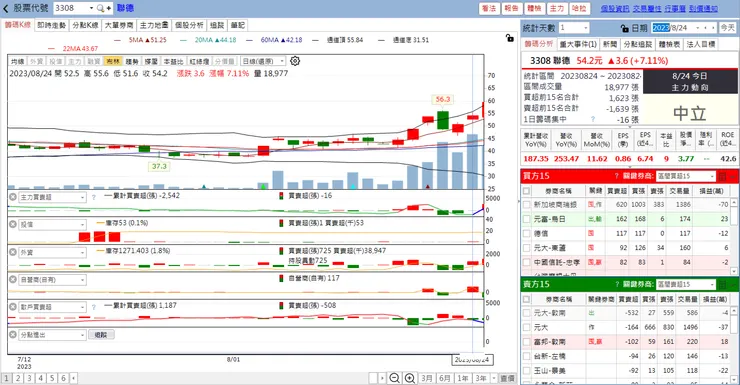Open the 個股資訊 link
Image resolution: width=740 pixels, height=385 pixels.
point(614,8)
